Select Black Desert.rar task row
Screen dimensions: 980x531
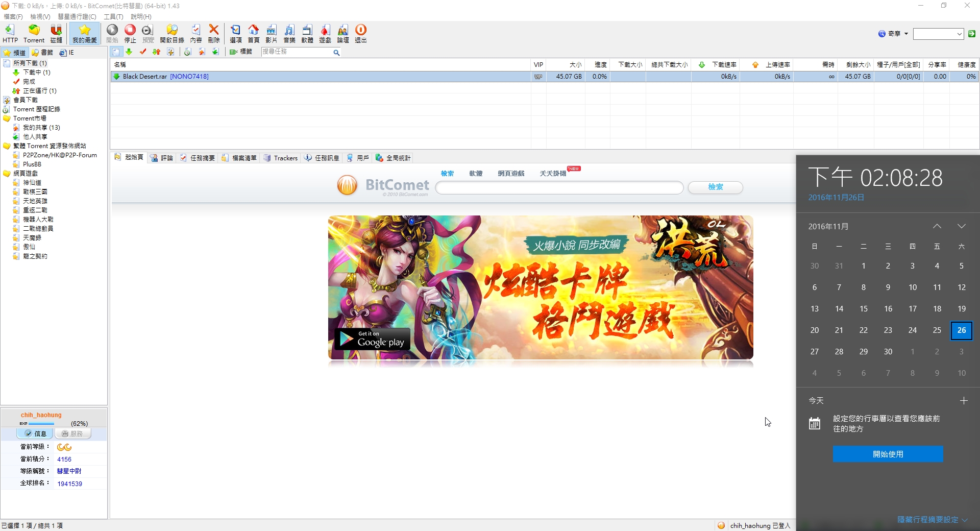[x=545, y=77]
